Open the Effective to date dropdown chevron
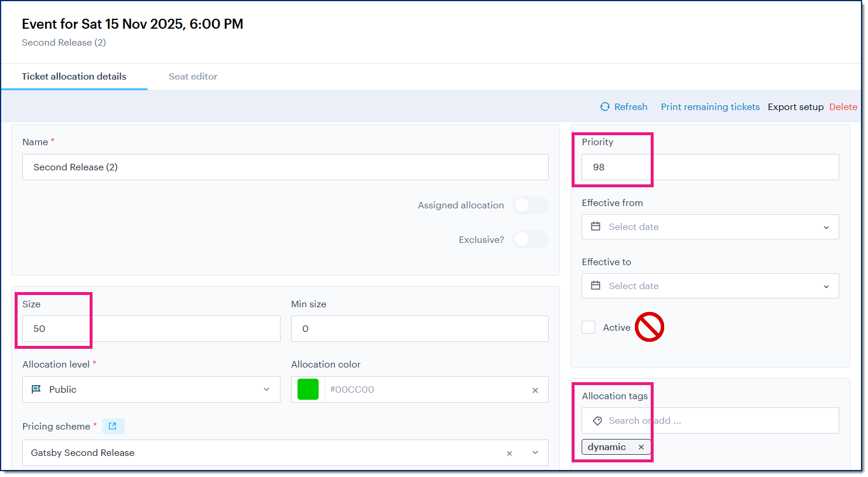The width and height of the screenshot is (868, 477). point(826,286)
